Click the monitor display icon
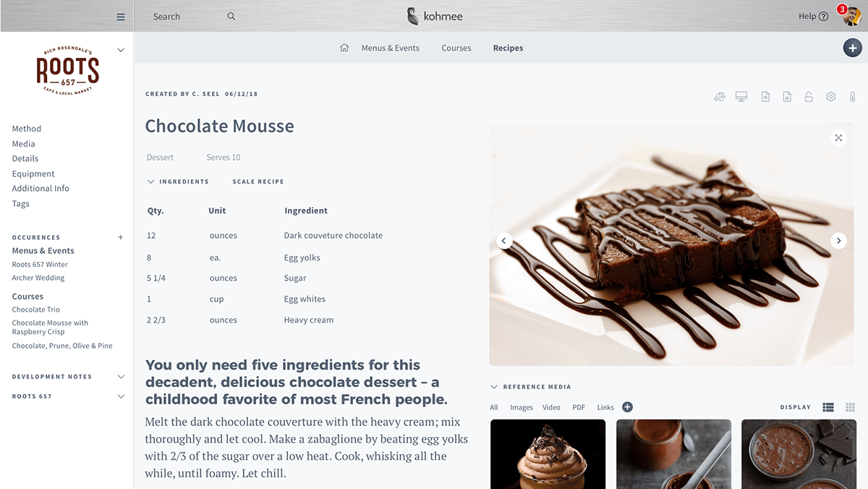This screenshot has width=868, height=489. pos(741,96)
